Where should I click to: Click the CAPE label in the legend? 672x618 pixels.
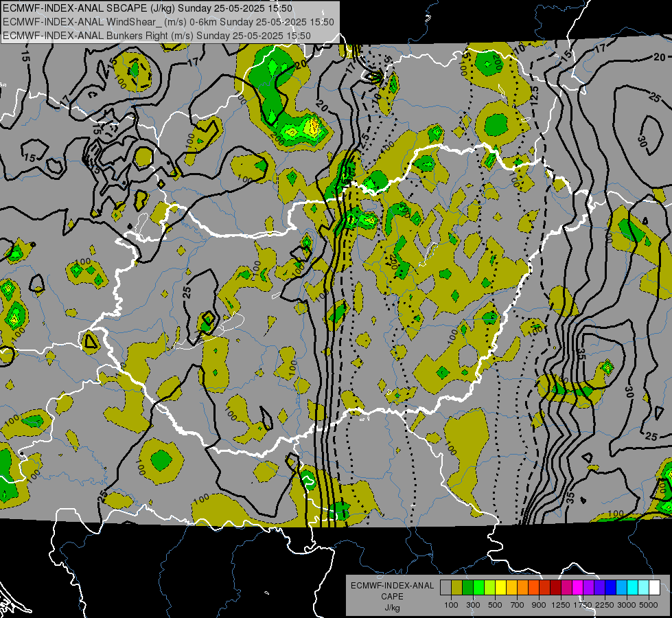coord(392,597)
